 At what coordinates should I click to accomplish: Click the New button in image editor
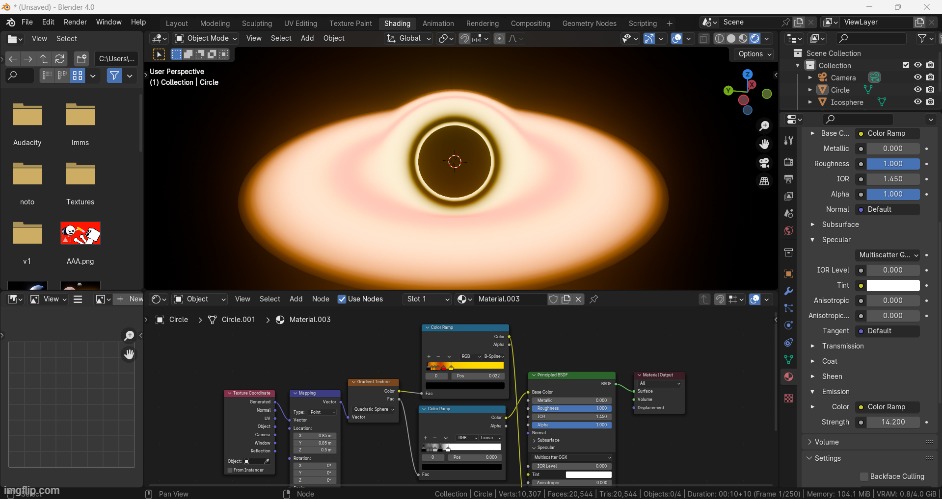[x=129, y=299]
